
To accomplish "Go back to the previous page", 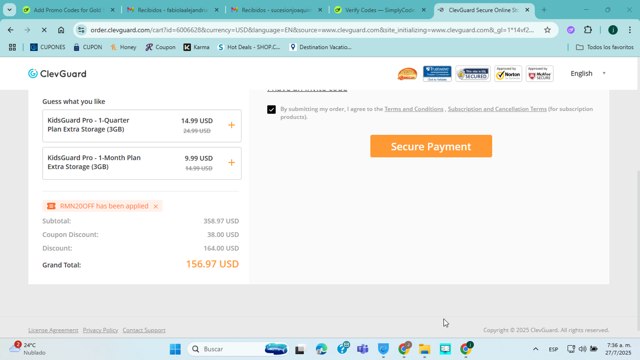I will (x=11, y=30).
